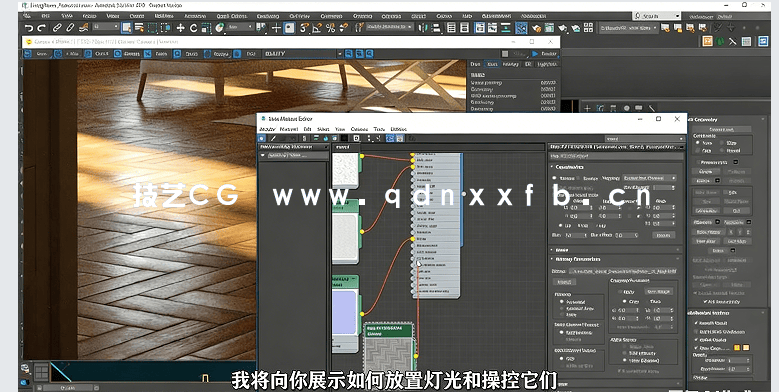
Task: Click the Rotate button in Coordinates rollout
Action: pyautogui.click(x=663, y=235)
